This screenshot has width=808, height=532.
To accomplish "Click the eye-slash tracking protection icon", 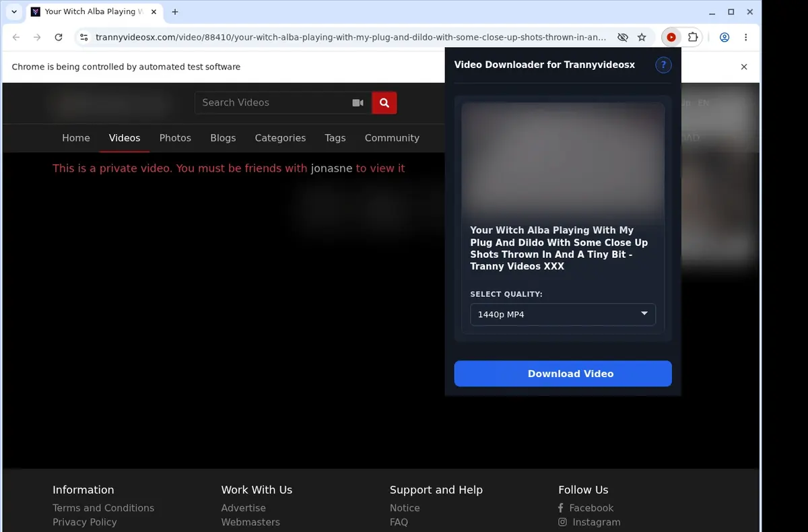I will [x=623, y=38].
